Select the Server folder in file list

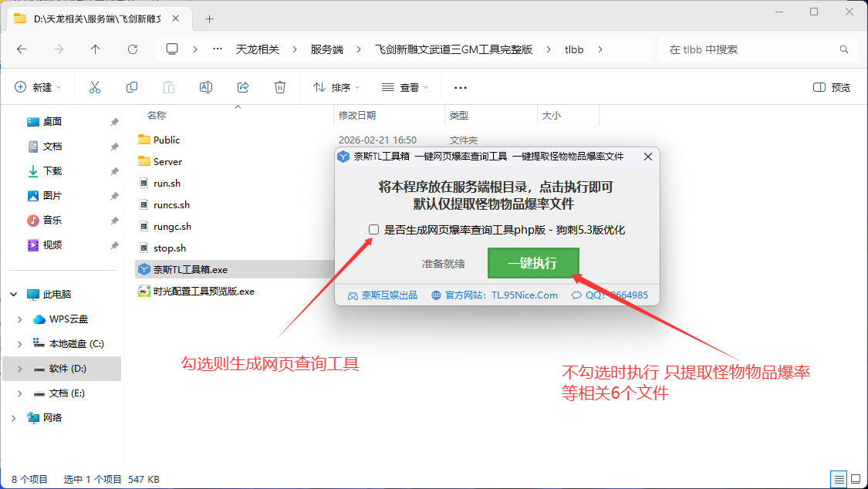click(x=167, y=161)
